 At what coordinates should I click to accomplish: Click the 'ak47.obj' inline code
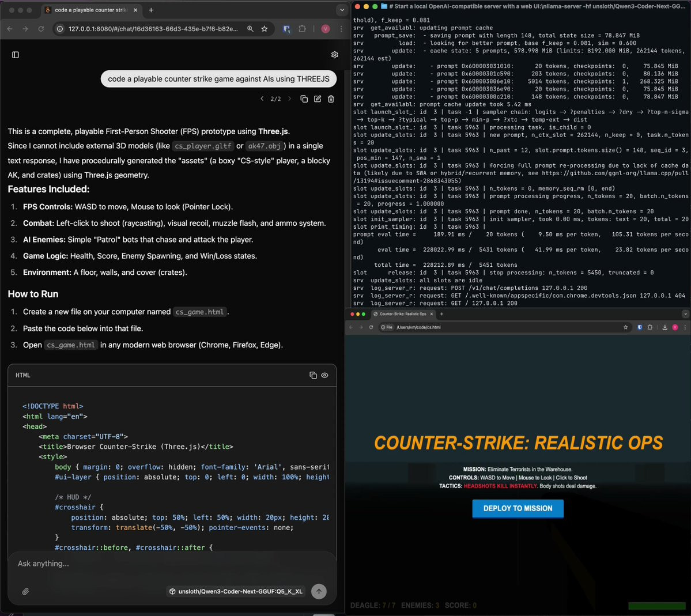pos(264,146)
